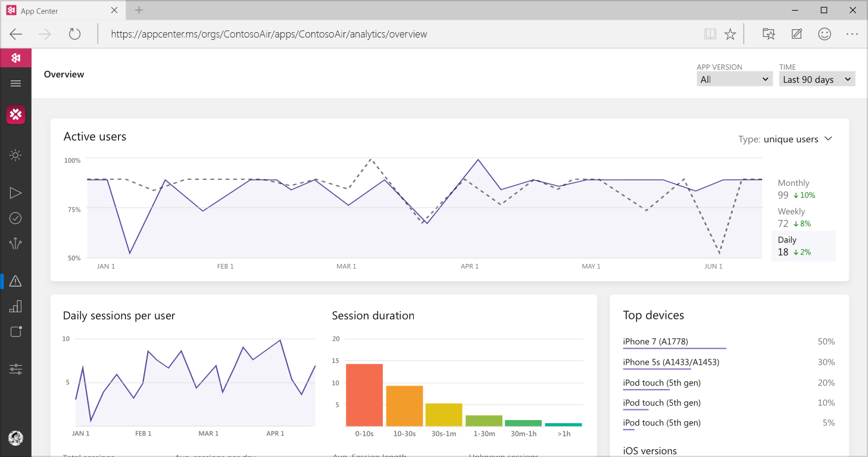The width and height of the screenshot is (868, 457).
Task: Open the hamburger menu in sidebar
Action: pos(16,83)
